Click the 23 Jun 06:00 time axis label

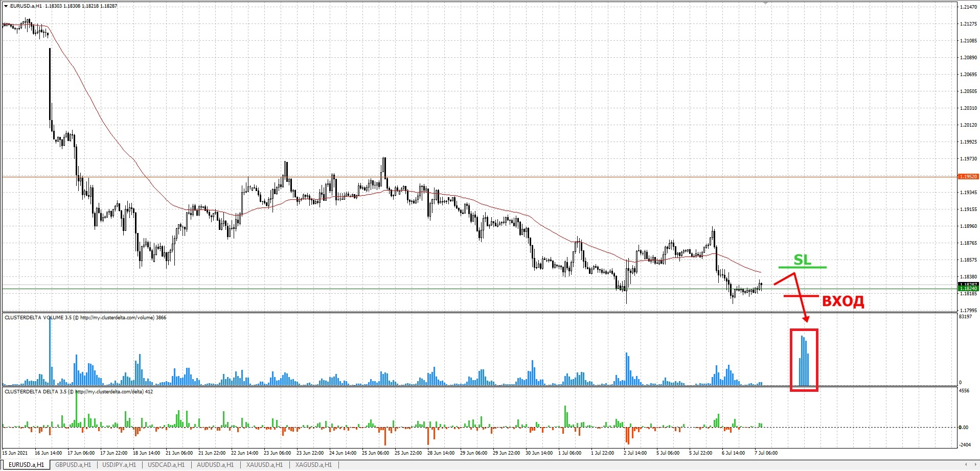(277, 453)
